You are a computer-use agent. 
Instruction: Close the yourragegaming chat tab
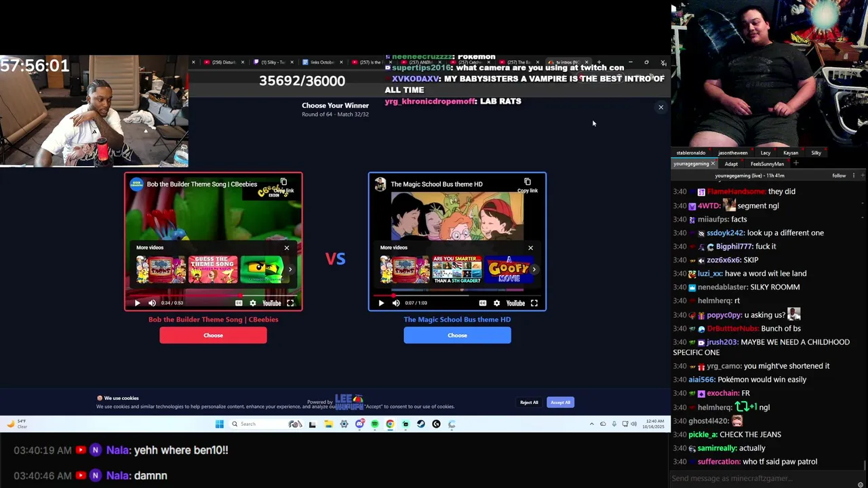[x=713, y=163]
